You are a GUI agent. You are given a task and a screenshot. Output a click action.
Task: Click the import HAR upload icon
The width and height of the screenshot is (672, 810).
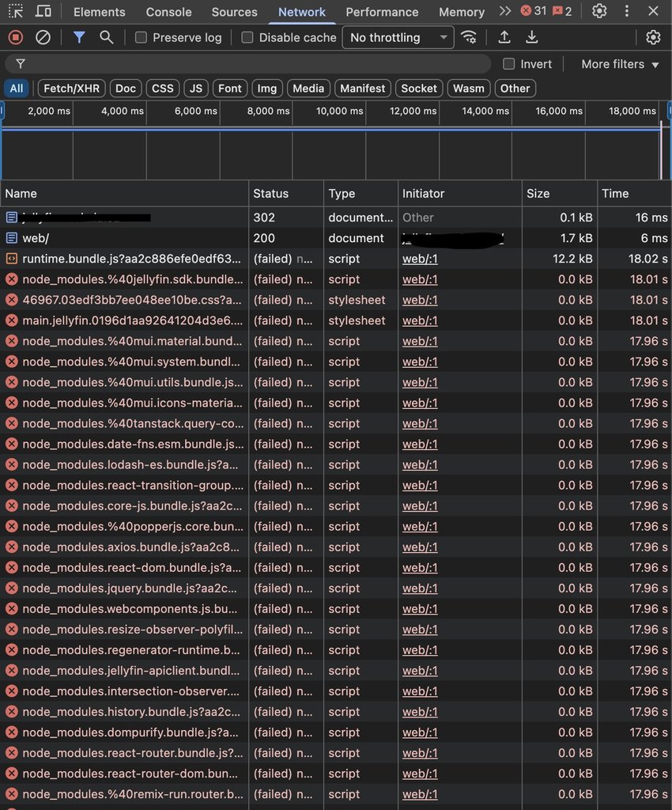click(x=504, y=37)
